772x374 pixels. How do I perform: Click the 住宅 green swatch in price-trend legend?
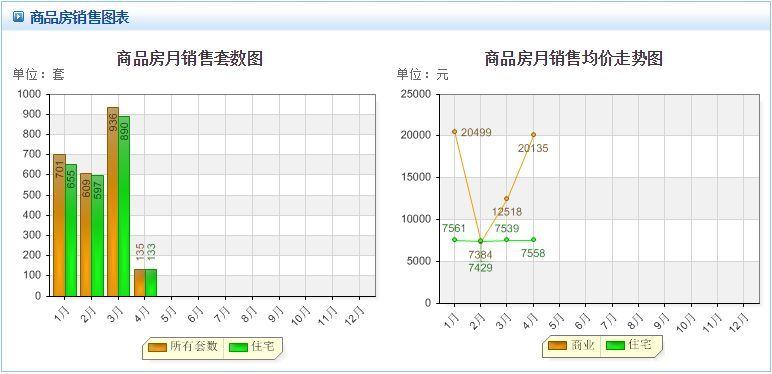pos(615,346)
